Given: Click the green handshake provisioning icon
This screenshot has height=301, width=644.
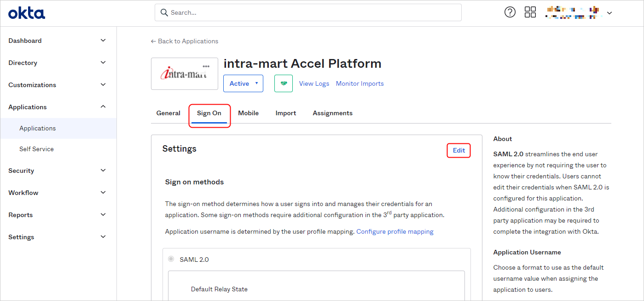Looking at the screenshot, I should tap(284, 83).
